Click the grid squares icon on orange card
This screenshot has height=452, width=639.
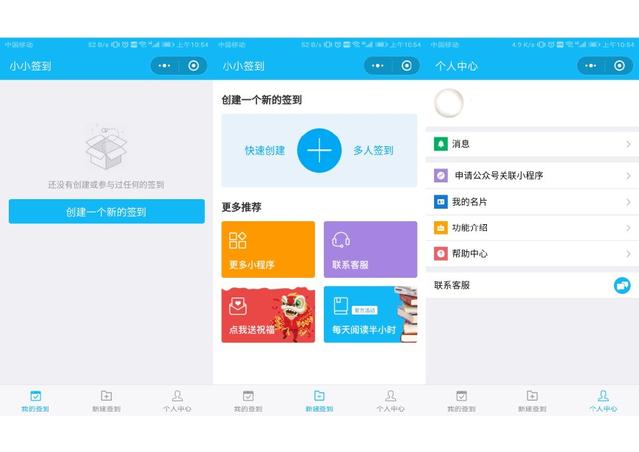[x=238, y=240]
